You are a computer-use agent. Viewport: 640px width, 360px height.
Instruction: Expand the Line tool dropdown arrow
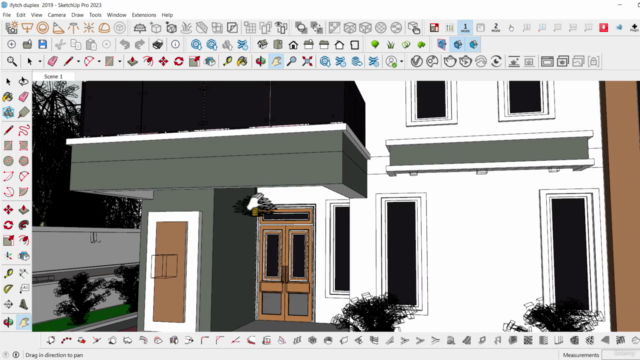[x=78, y=62]
